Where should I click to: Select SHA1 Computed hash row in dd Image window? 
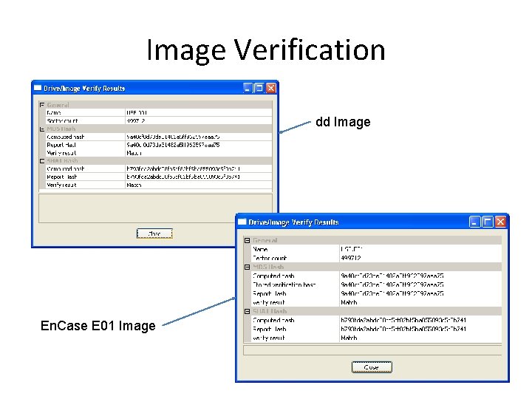[159, 168]
